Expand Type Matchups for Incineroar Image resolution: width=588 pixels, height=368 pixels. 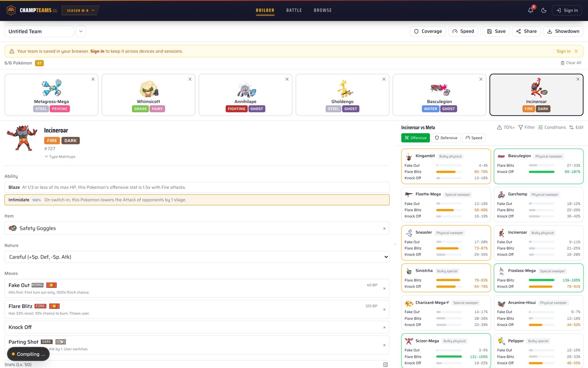60,157
